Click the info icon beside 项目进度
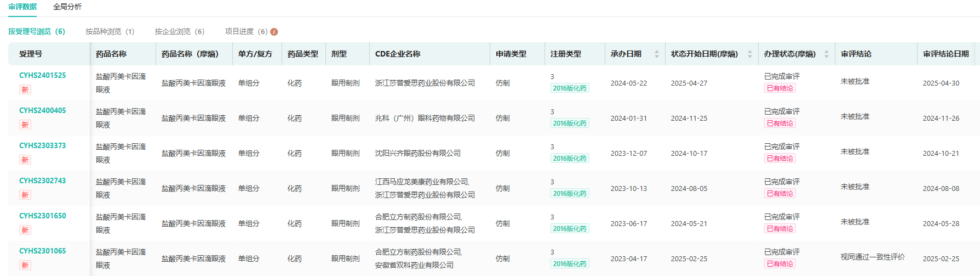The height and width of the screenshot is (276, 980). (x=274, y=32)
